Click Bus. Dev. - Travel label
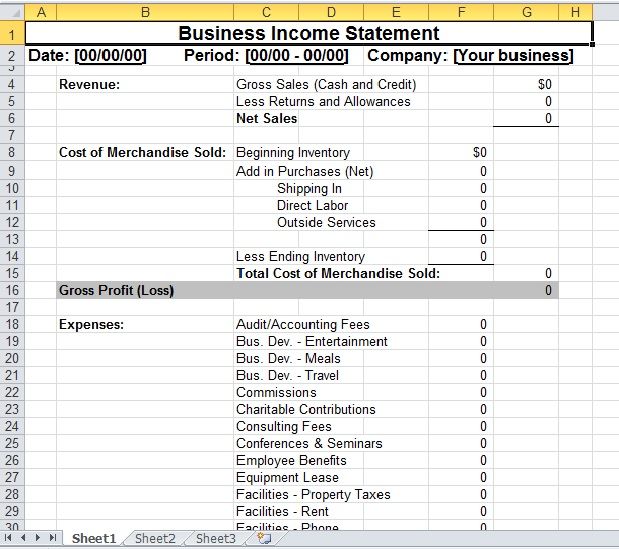 287,375
